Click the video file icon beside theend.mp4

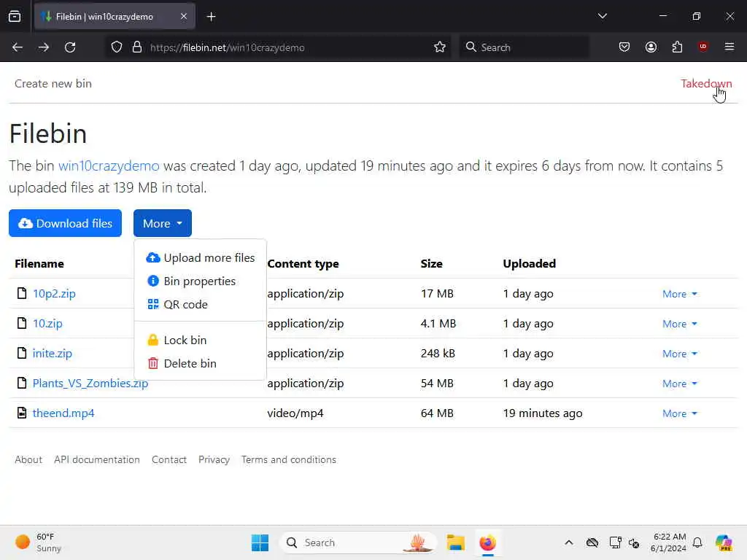21,413
